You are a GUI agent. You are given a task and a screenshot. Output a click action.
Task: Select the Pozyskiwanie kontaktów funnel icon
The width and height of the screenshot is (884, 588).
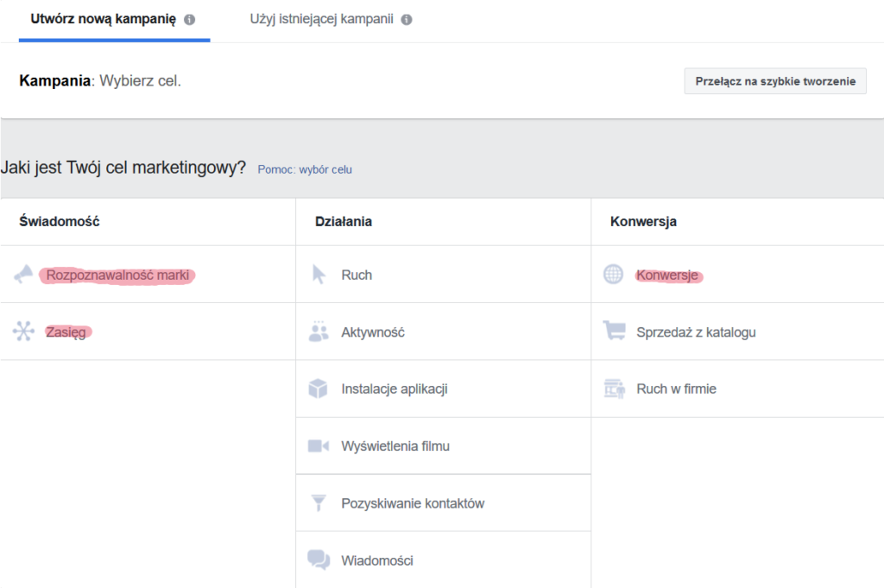[x=320, y=503]
